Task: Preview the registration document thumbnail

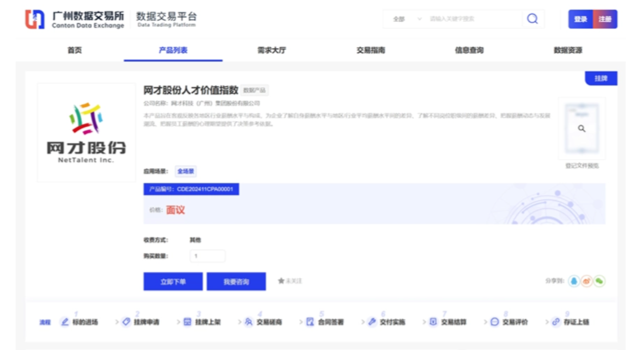Action: point(582,128)
